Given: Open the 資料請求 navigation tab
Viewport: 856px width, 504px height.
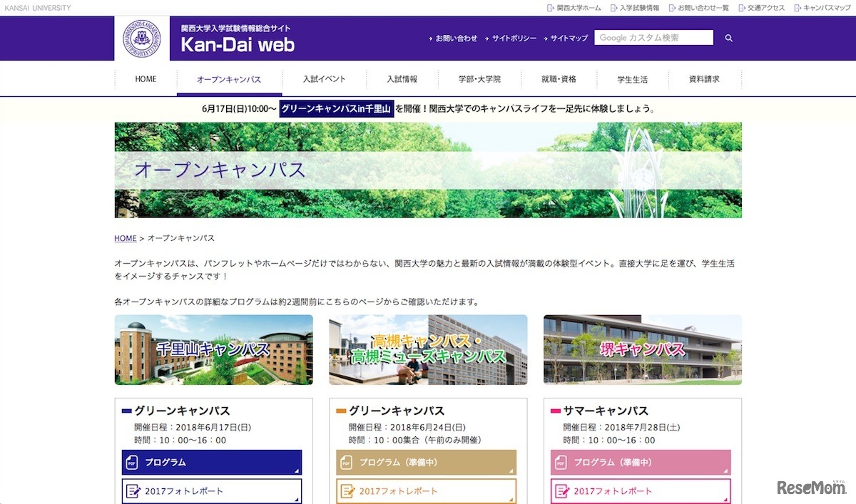Looking at the screenshot, I should (x=704, y=79).
